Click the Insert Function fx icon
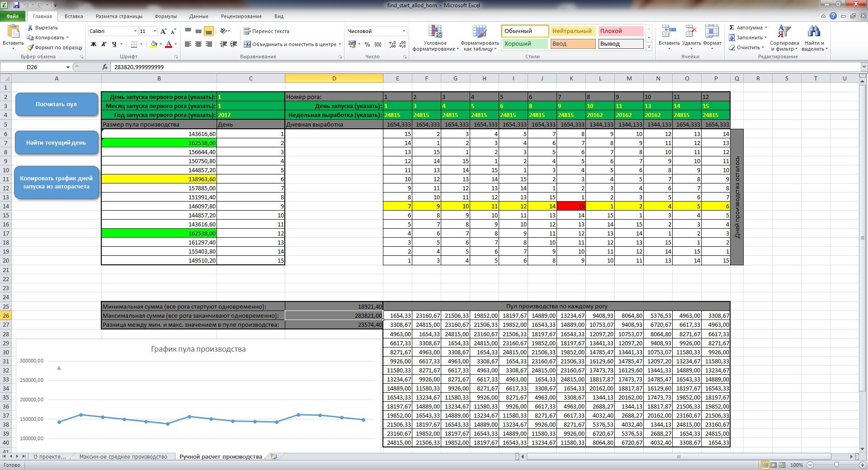This screenshot has width=868, height=470. (105, 67)
